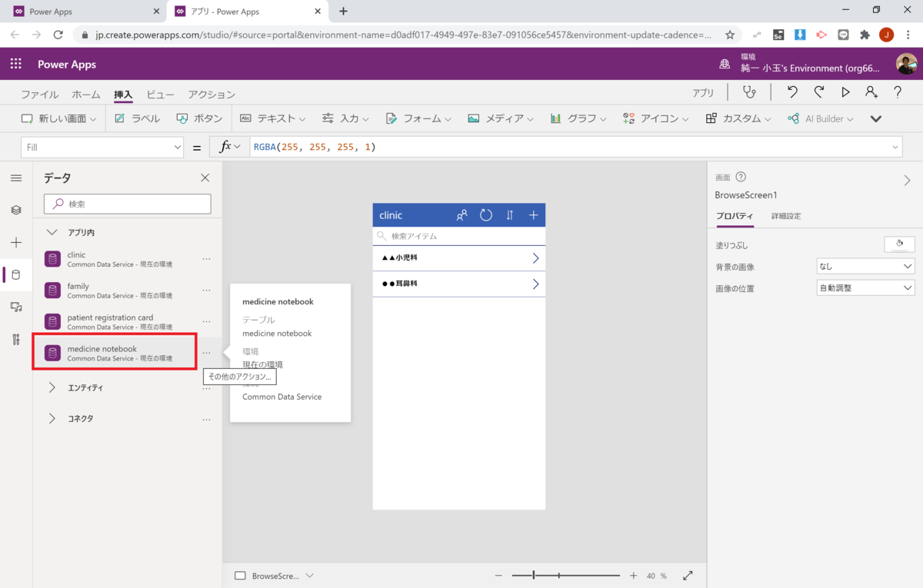Toggle the hamburger menu in left rail
923x588 pixels.
pyautogui.click(x=16, y=178)
